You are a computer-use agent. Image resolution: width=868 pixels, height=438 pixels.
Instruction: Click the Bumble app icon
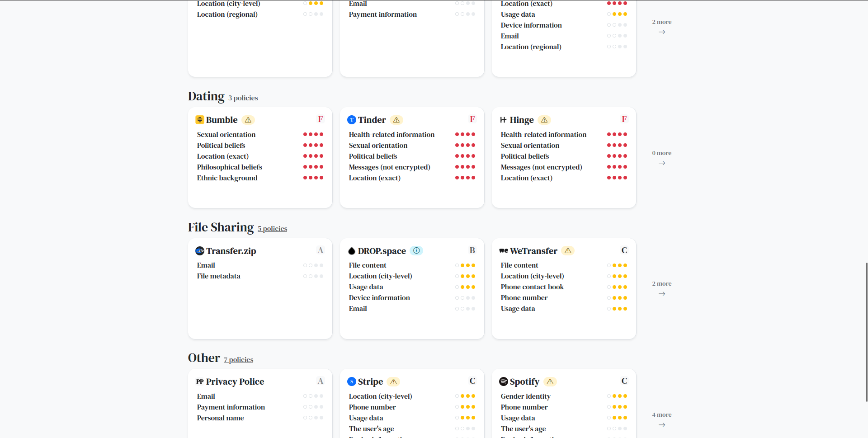[199, 119]
